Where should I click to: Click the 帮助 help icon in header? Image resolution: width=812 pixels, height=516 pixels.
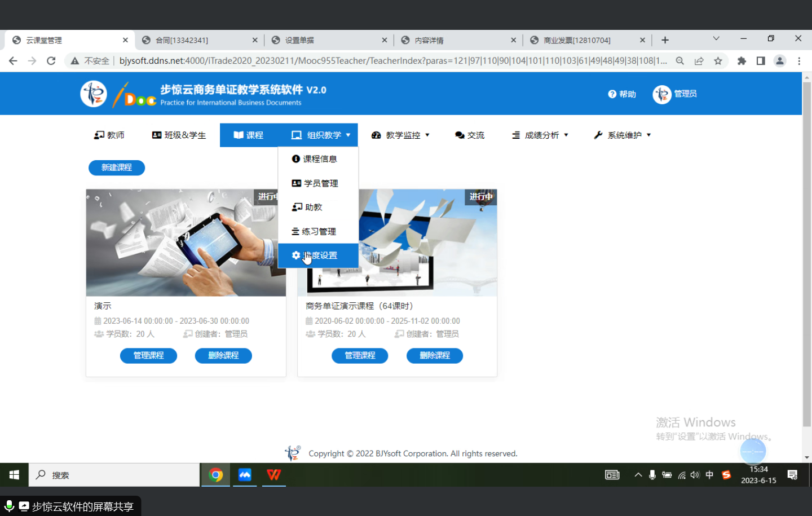tap(612, 94)
